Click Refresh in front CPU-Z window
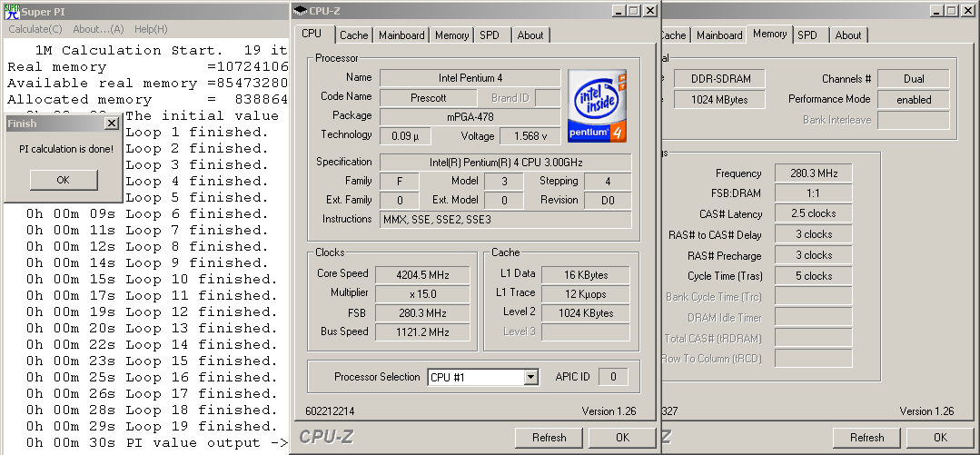980x455 pixels. point(549,438)
